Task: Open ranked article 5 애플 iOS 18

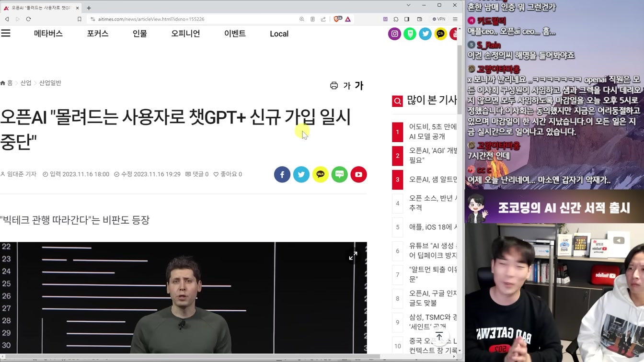Action: pos(425,227)
